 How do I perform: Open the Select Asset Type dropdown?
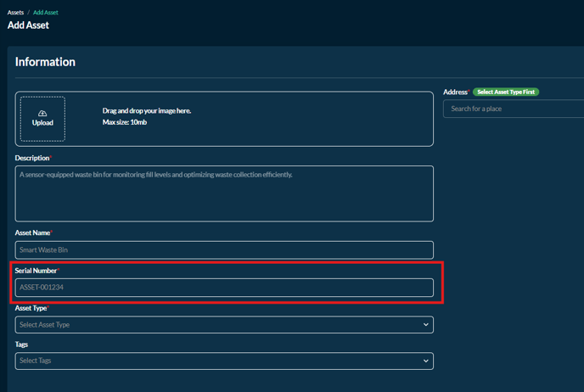point(224,325)
